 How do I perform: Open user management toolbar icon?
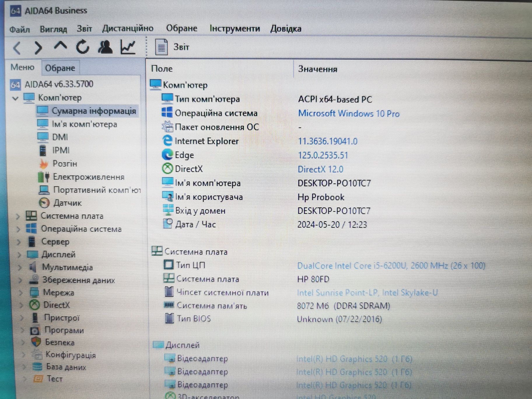coord(105,47)
